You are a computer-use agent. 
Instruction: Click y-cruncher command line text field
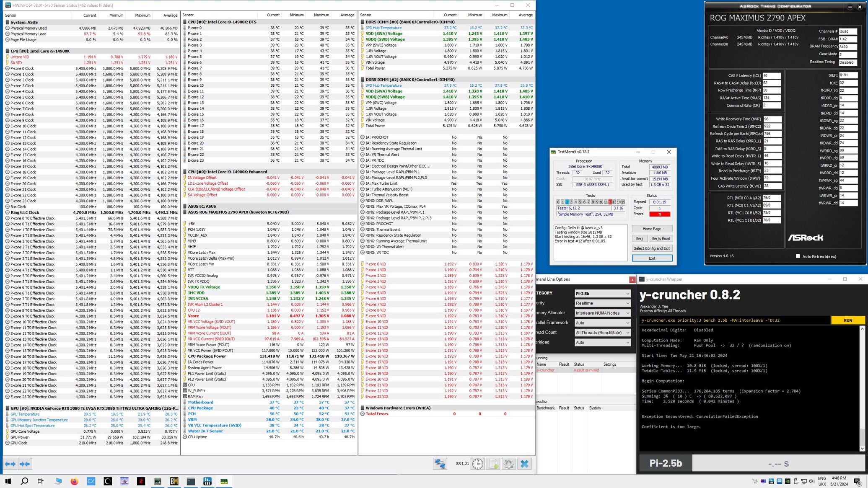(x=734, y=320)
